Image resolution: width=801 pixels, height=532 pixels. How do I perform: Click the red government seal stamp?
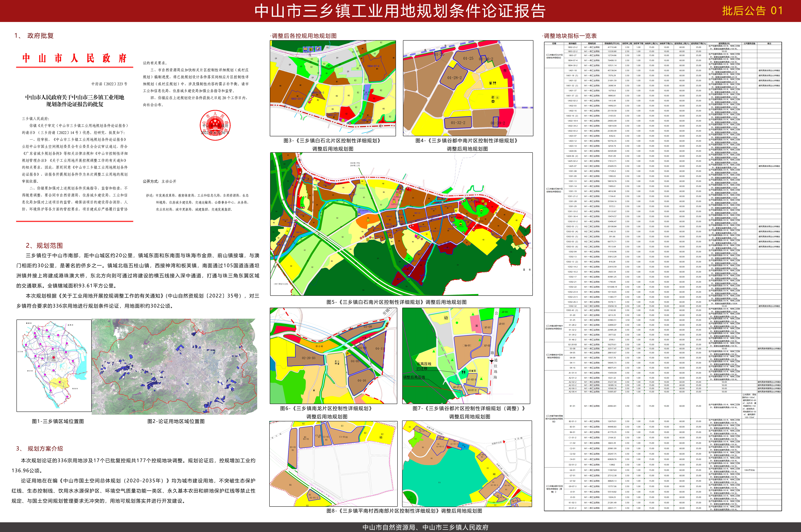click(215, 125)
